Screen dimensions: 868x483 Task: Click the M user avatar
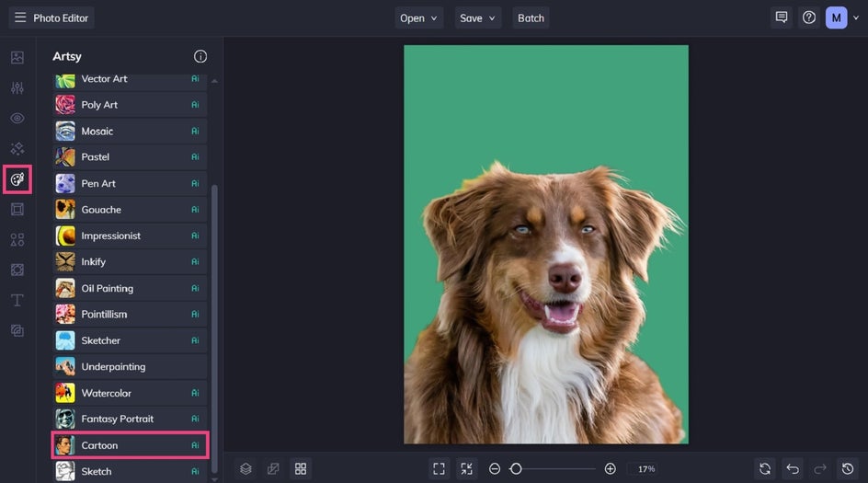pyautogui.click(x=836, y=17)
